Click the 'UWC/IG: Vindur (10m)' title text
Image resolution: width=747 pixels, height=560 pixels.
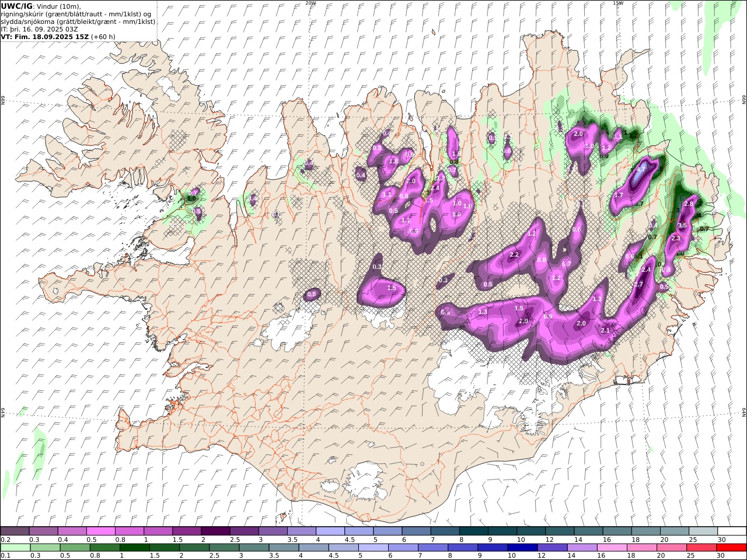[41, 6]
